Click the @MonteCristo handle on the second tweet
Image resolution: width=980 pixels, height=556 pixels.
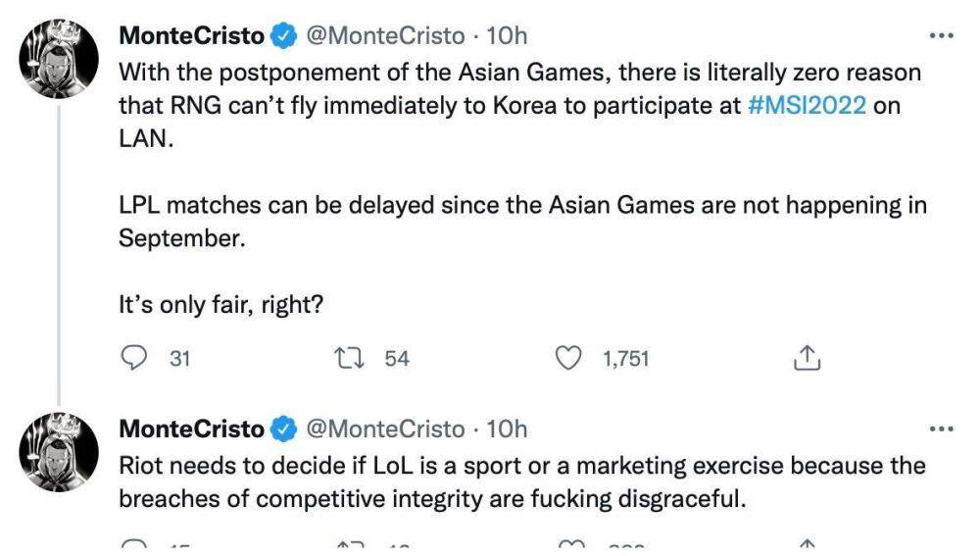click(x=385, y=430)
